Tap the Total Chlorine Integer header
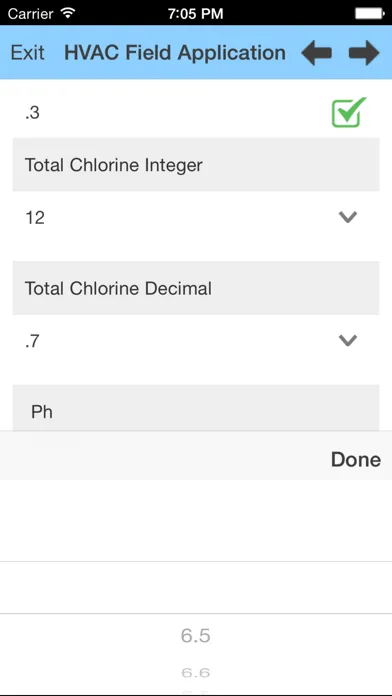The width and height of the screenshot is (392, 696). [x=196, y=165]
